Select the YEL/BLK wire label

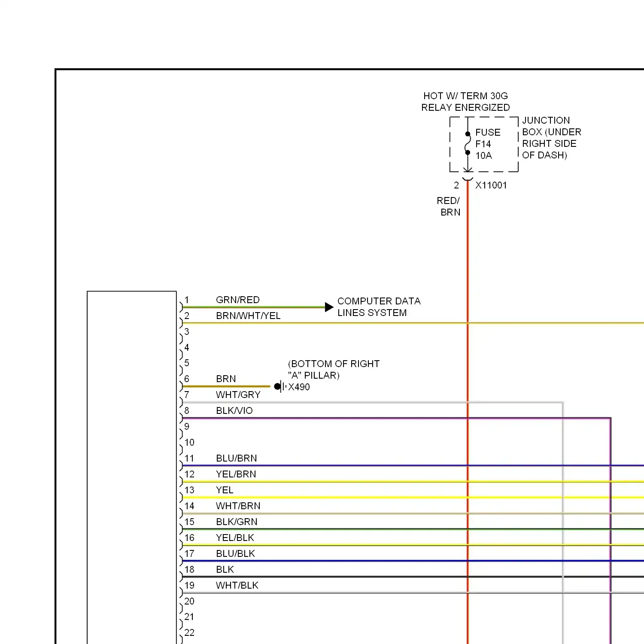[235, 538]
